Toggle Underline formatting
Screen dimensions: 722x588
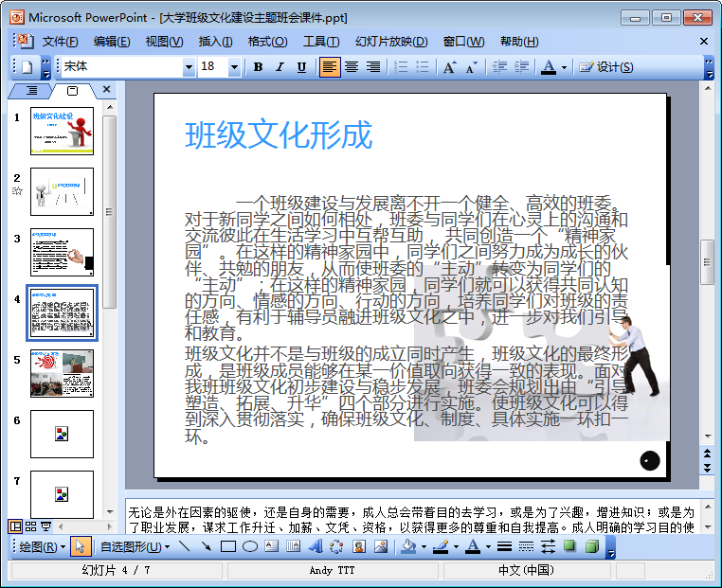click(301, 67)
